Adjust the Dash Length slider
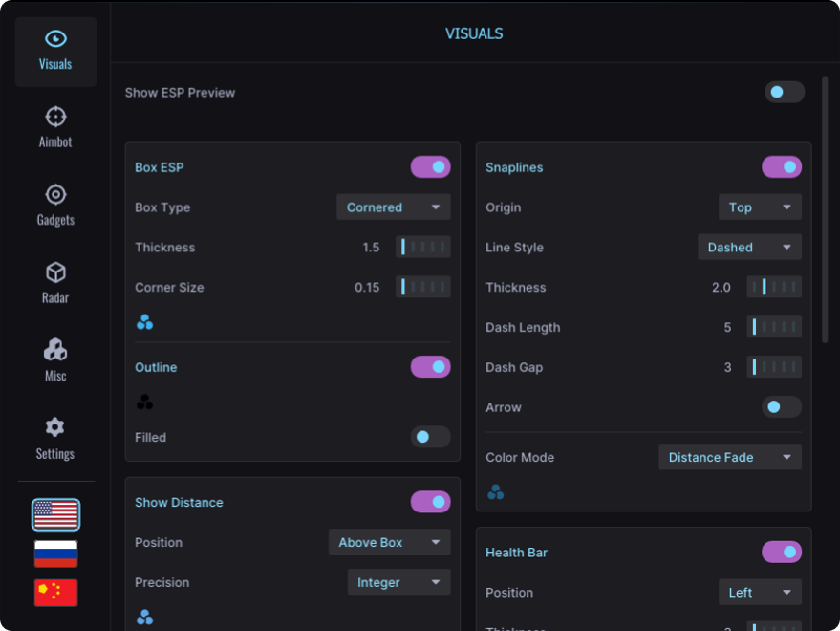 coord(774,327)
